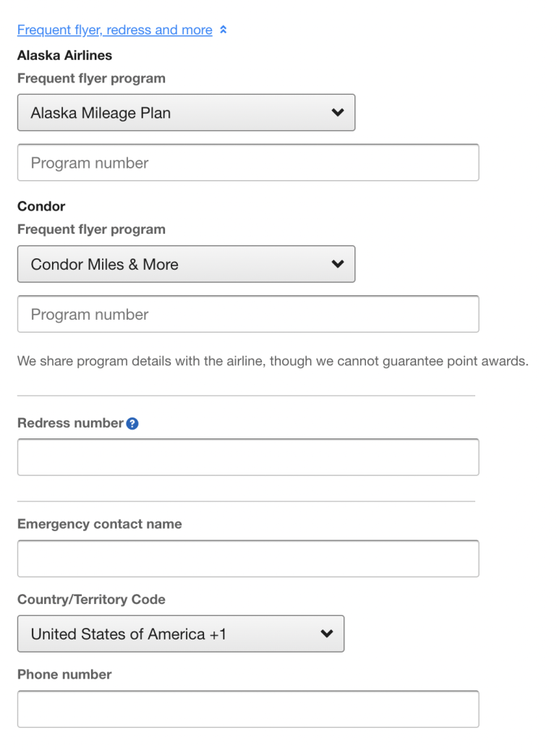Click the Redress number input box
This screenshot has height=756, width=557.
pyautogui.click(x=247, y=457)
